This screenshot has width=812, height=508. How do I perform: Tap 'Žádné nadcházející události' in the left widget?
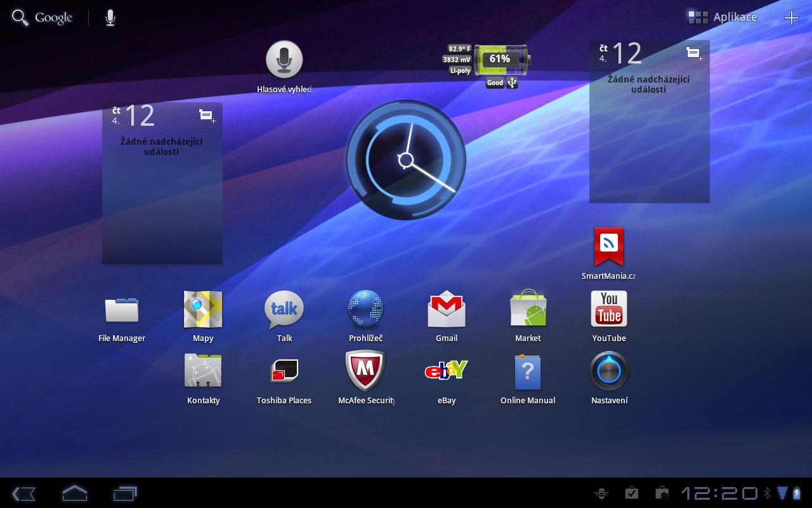click(x=162, y=147)
